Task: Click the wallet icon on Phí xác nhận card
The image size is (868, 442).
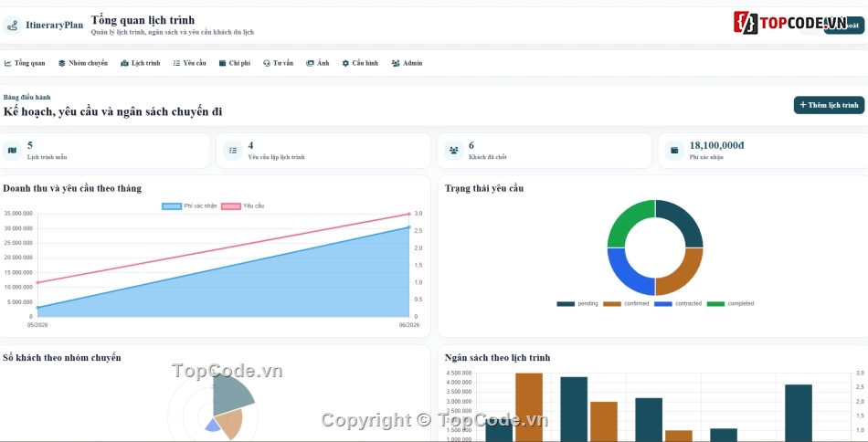Action: click(674, 151)
